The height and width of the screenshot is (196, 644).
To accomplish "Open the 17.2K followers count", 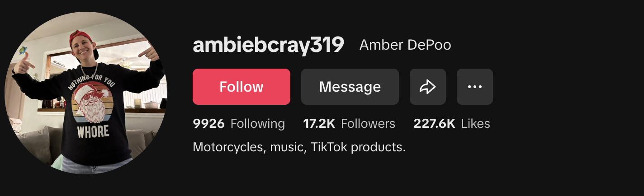I will (319, 124).
